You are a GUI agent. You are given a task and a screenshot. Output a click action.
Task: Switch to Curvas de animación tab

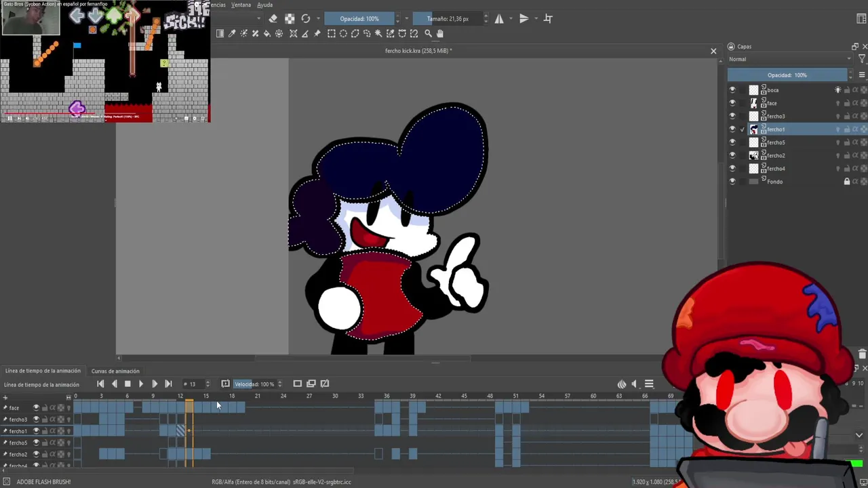click(x=115, y=371)
